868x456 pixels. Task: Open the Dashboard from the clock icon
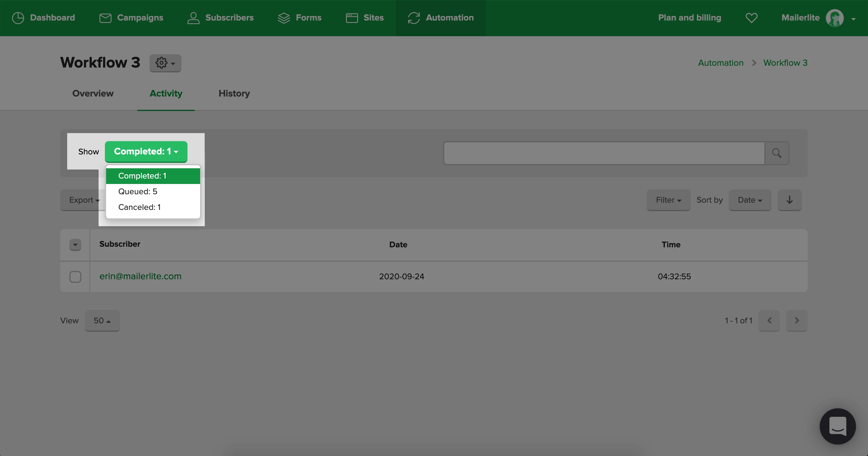coord(18,18)
